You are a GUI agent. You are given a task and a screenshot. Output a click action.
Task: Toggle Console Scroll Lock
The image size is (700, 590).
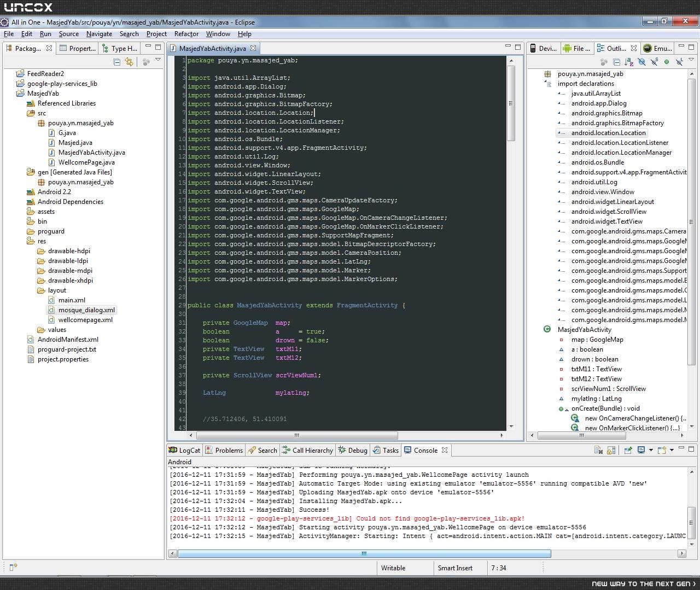click(611, 450)
